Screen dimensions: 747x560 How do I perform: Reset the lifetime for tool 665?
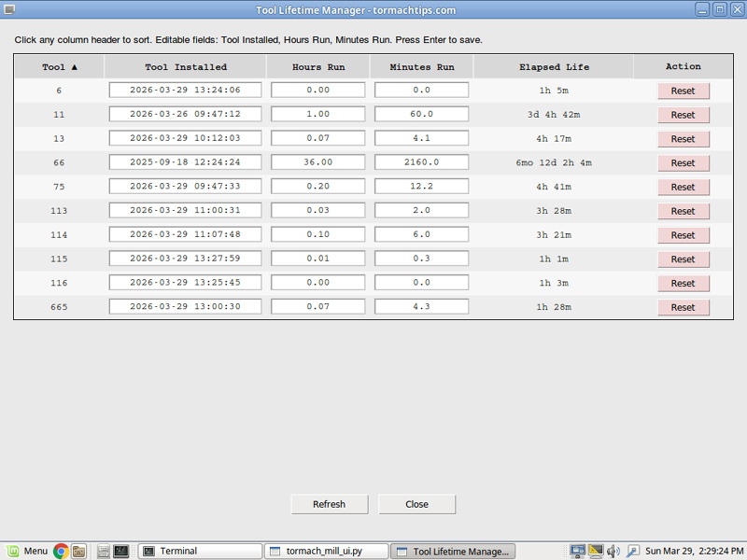pos(683,307)
